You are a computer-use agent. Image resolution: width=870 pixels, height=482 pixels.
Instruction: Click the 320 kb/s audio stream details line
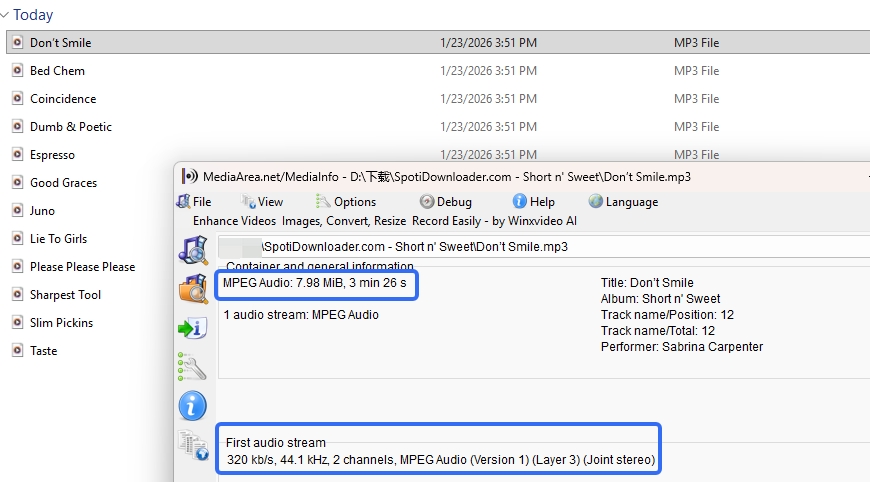coord(441,460)
